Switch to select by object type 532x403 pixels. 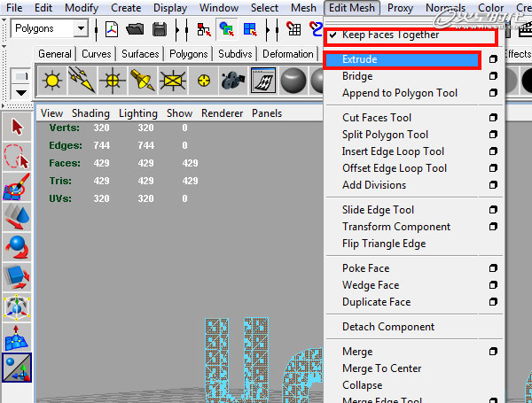coord(227,29)
